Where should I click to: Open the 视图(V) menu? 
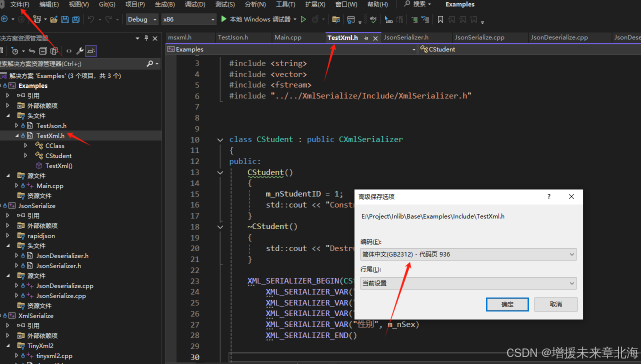pos(78,4)
